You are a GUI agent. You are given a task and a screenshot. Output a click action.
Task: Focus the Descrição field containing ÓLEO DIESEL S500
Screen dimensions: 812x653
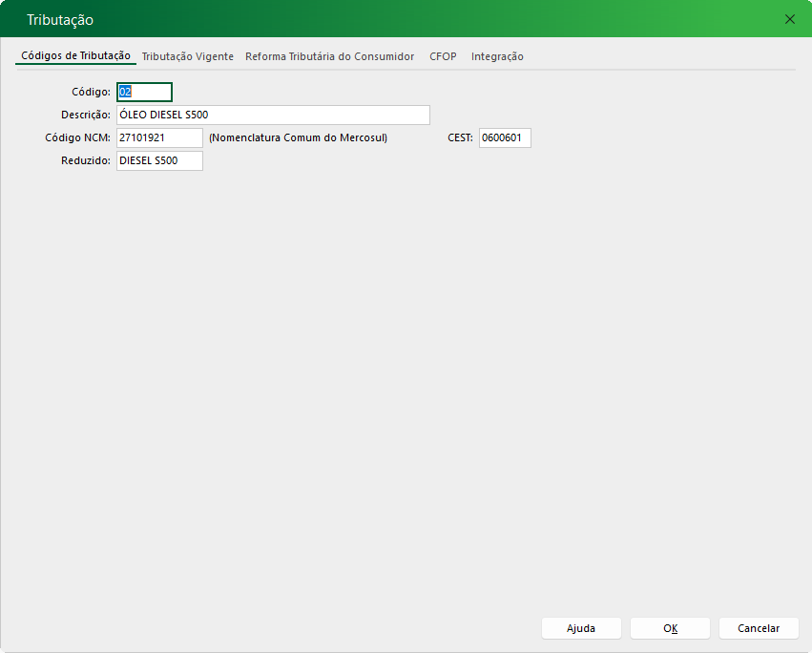coord(272,116)
